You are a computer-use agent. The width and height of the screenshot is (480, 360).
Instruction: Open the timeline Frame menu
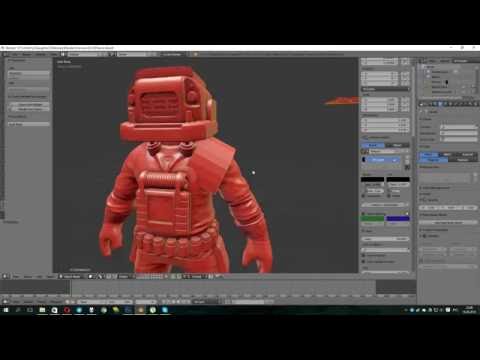pos(42,302)
